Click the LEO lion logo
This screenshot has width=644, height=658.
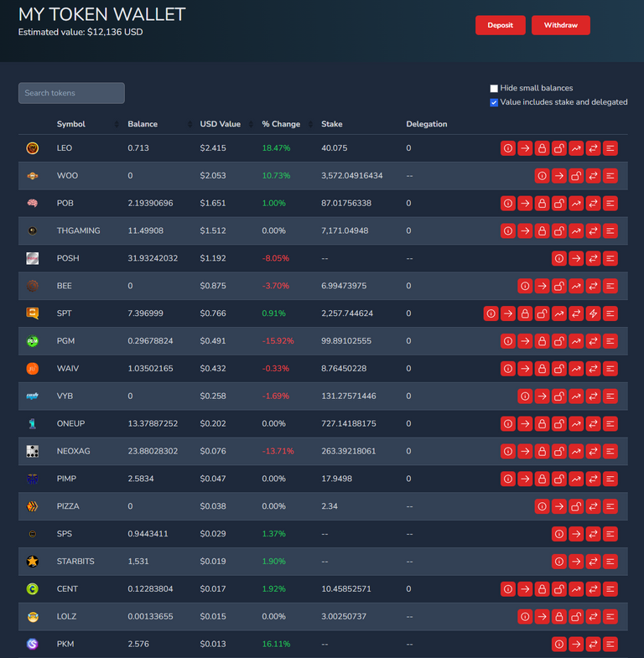coord(33,148)
